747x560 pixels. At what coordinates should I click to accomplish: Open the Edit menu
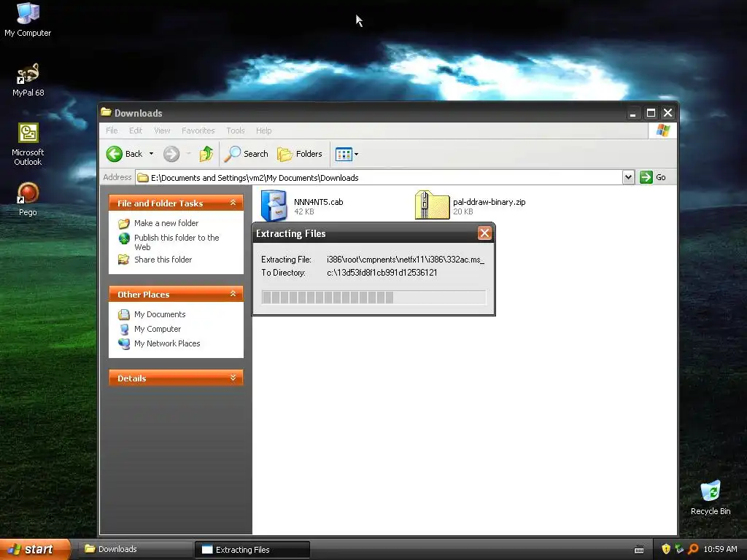pyautogui.click(x=136, y=131)
